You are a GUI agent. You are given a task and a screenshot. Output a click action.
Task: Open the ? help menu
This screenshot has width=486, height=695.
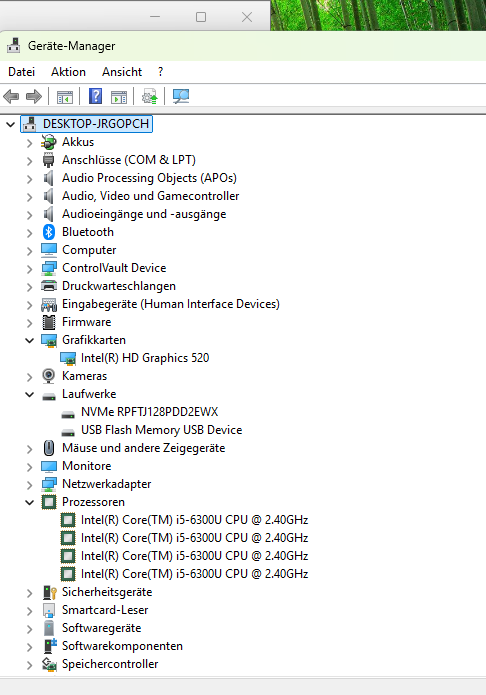[x=161, y=72]
